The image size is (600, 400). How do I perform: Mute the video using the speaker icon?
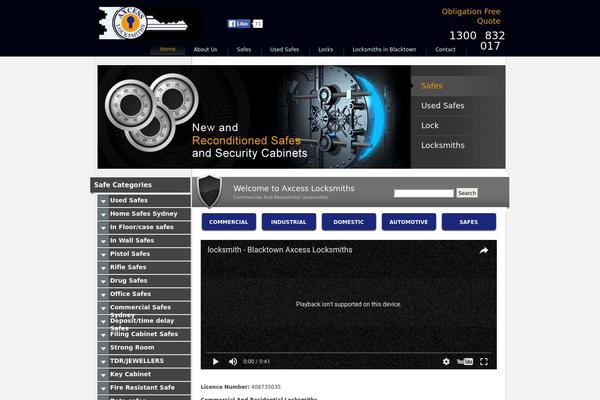(233, 361)
